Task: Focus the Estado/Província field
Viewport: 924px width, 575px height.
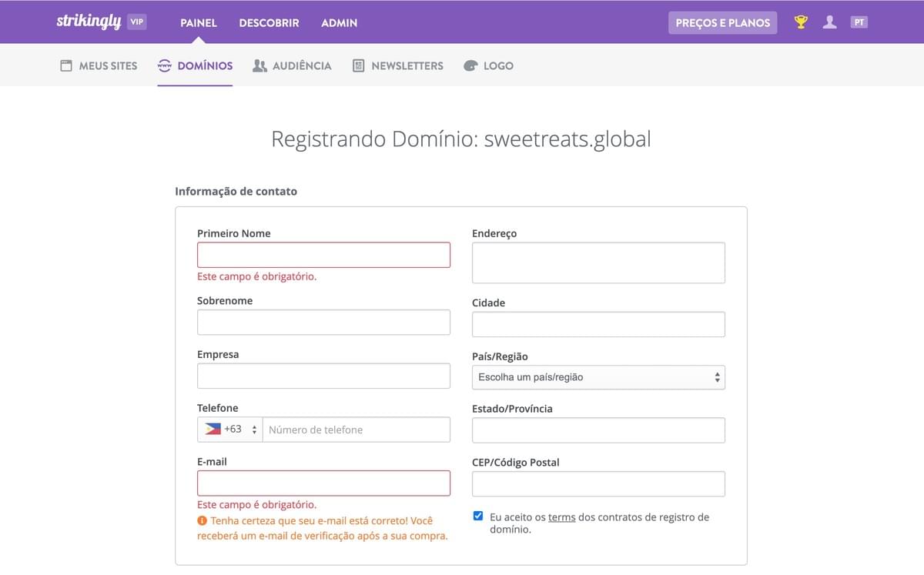Action: (598, 430)
